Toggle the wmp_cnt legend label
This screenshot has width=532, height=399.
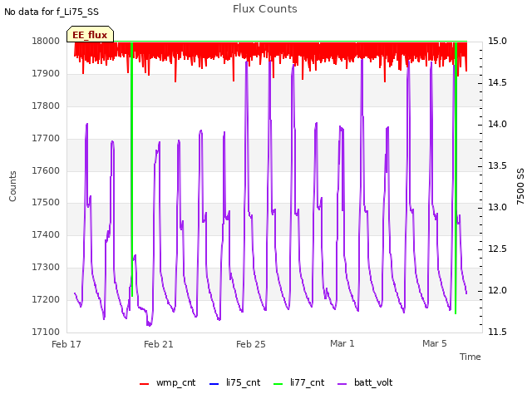(175, 382)
